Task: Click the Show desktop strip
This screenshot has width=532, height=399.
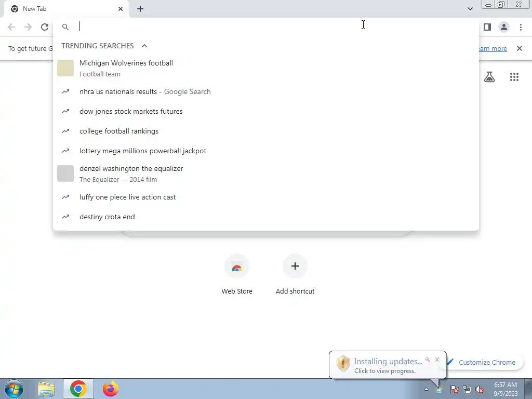Action: [528, 389]
